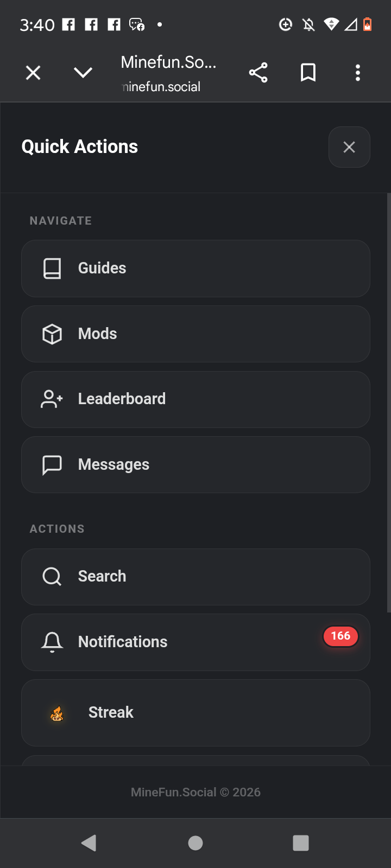Open the Streak action
Screen dimensions: 391x868
pos(195,713)
